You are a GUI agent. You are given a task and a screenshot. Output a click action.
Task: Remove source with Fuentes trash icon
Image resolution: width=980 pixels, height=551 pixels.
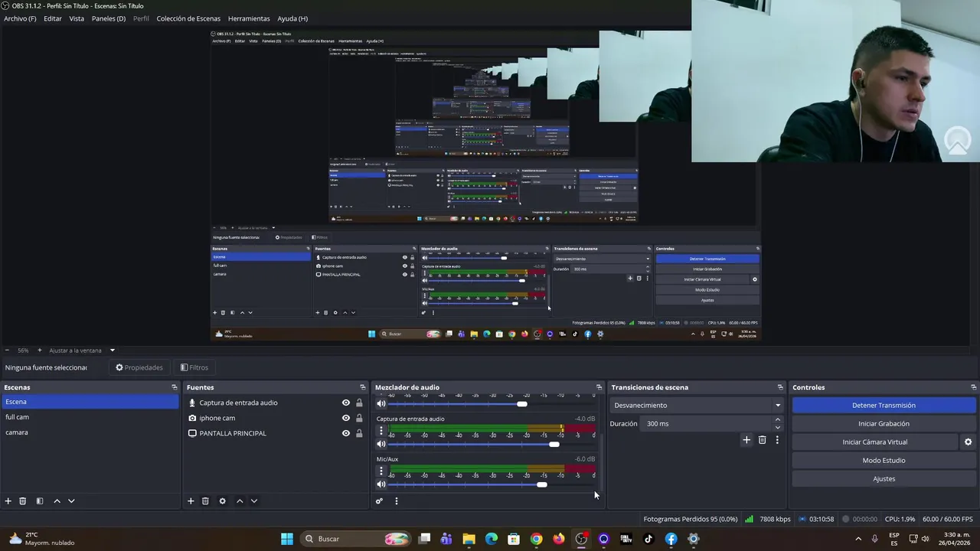click(x=205, y=501)
